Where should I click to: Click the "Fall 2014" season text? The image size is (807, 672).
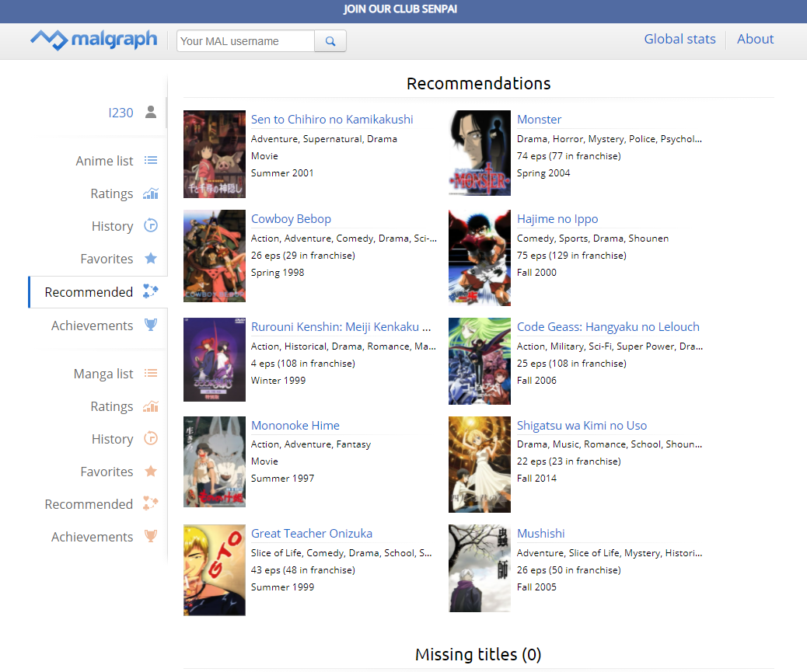[536, 478]
